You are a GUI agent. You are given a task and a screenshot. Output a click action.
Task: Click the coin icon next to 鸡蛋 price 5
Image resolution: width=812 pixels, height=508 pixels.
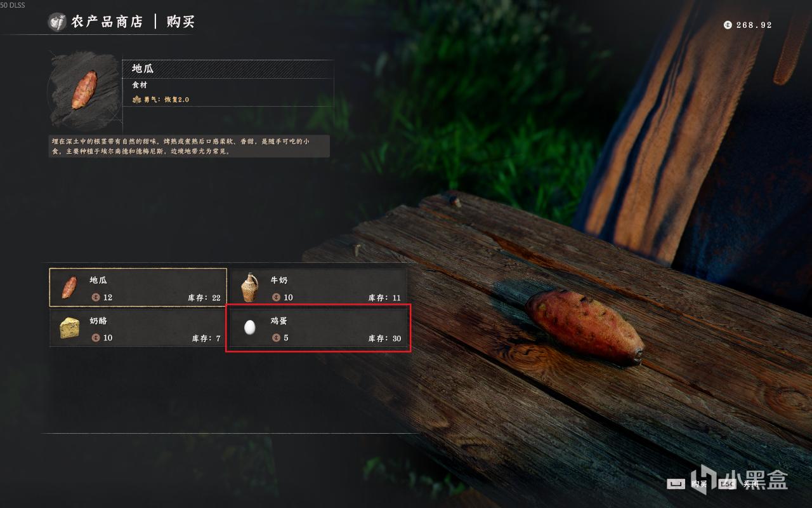[x=276, y=338]
